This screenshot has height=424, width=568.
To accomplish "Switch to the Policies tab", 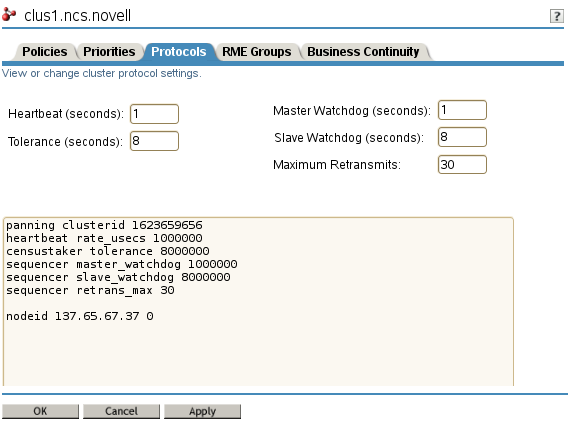I will click(45, 52).
